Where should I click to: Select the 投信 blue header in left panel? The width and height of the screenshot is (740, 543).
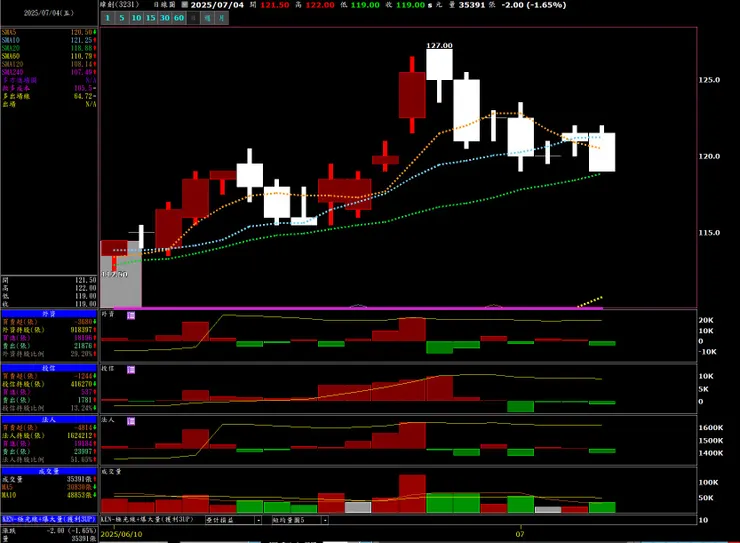tap(49, 368)
